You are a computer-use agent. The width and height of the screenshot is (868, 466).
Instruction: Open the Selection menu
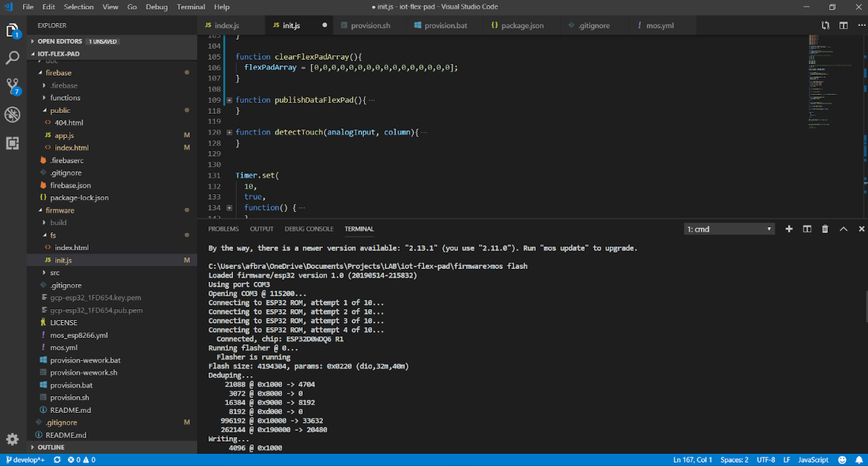click(78, 6)
